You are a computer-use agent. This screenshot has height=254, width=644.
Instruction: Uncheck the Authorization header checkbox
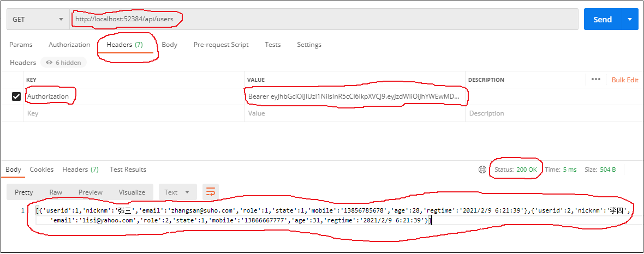tap(16, 96)
